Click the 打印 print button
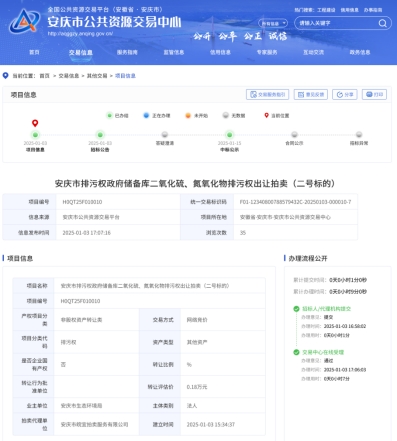 coord(374,95)
